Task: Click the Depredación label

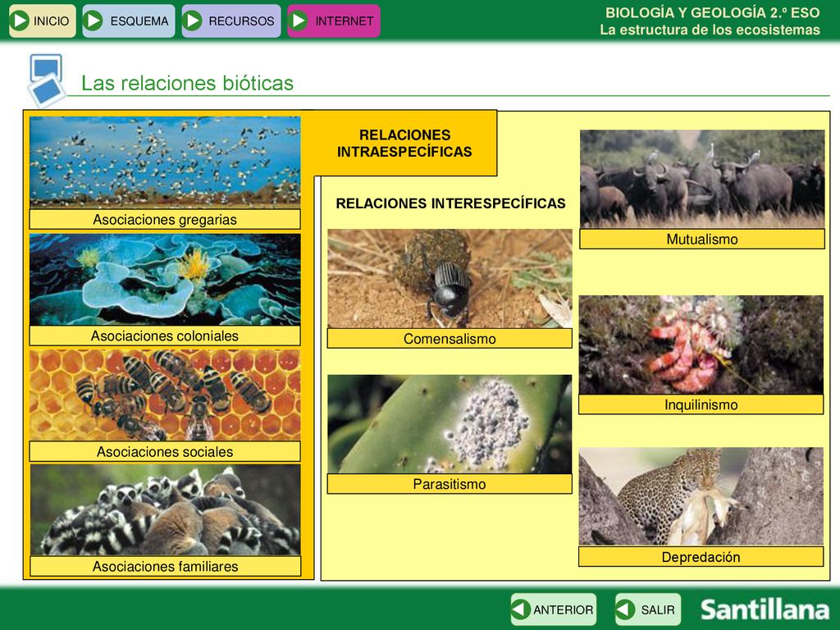Action: pyautogui.click(x=701, y=557)
